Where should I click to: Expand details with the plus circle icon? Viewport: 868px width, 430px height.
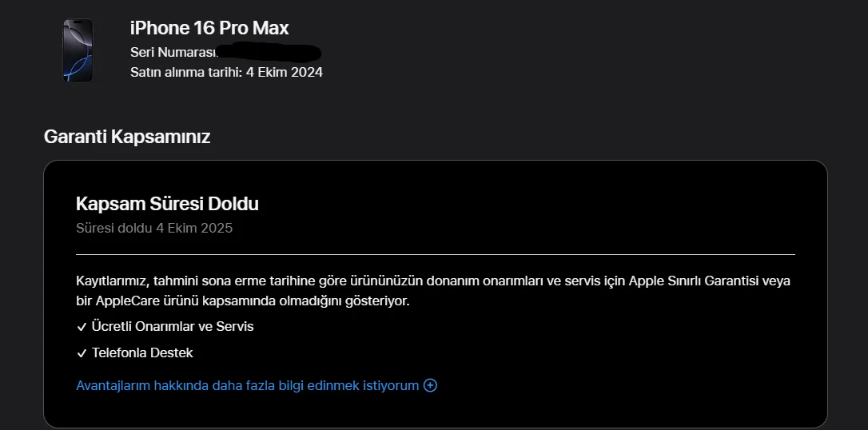tap(430, 386)
